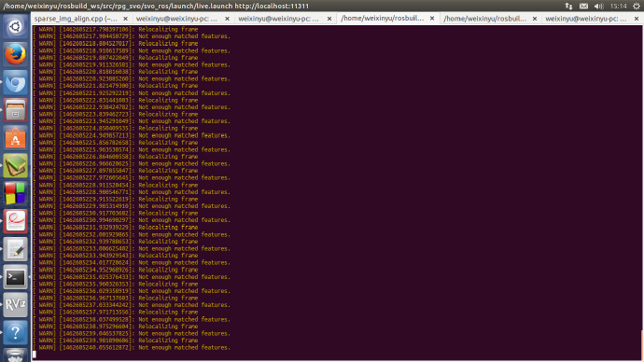Open the system settings gear menu
This screenshot has height=362, width=644.
click(637, 6)
